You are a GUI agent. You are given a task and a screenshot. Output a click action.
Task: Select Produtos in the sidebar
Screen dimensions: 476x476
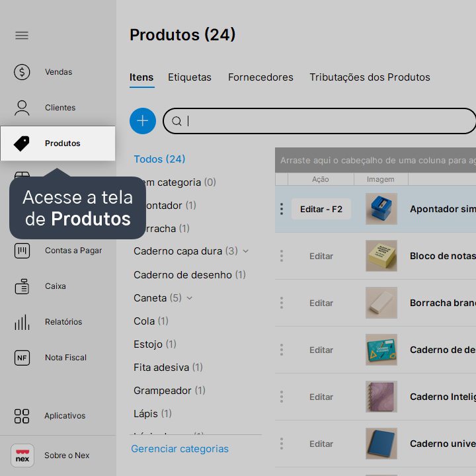click(58, 143)
